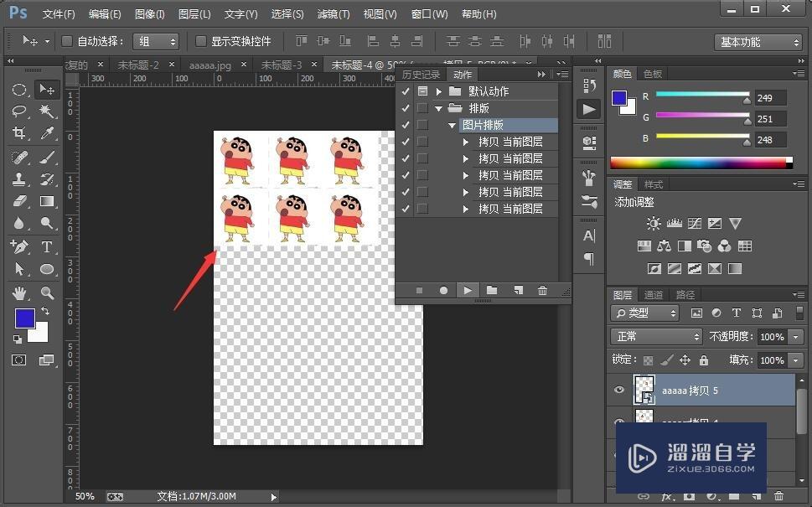Image resolution: width=812 pixels, height=507 pixels.
Task: Switch to 色板 tab
Action: pyautogui.click(x=653, y=74)
